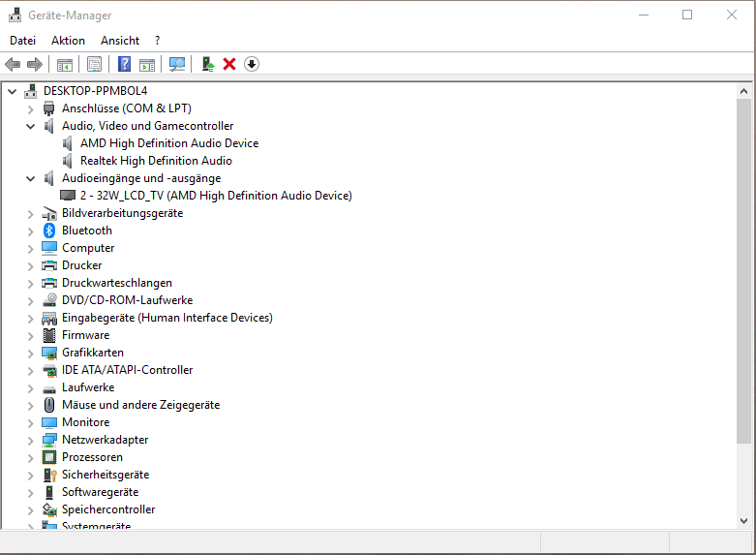Expand the IDE ATA/ATAPI-Controller chevron
This screenshot has width=756, height=555.
coord(30,371)
